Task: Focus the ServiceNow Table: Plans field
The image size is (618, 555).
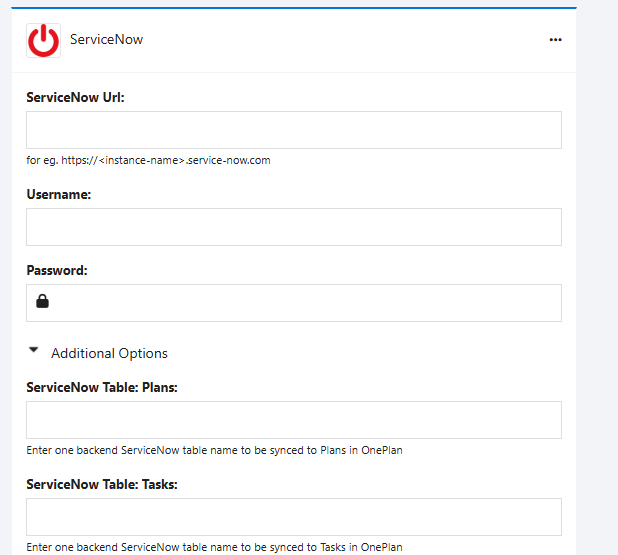Action: click(x=294, y=420)
